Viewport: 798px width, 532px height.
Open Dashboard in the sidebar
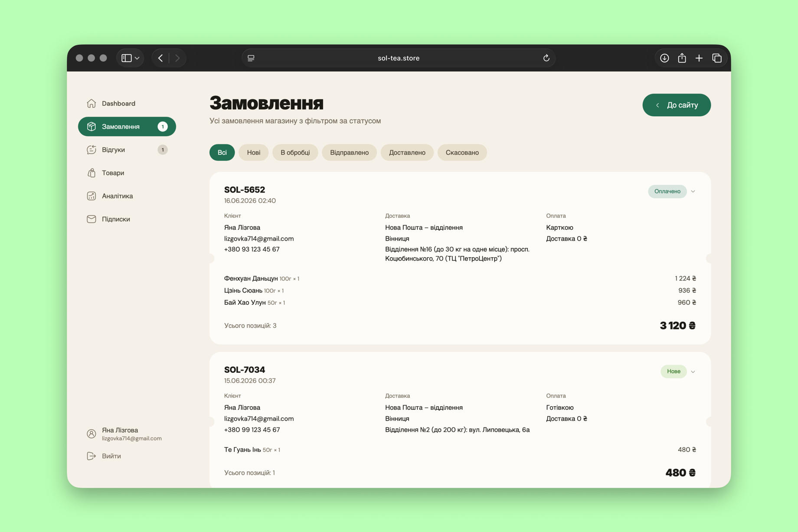click(127, 103)
